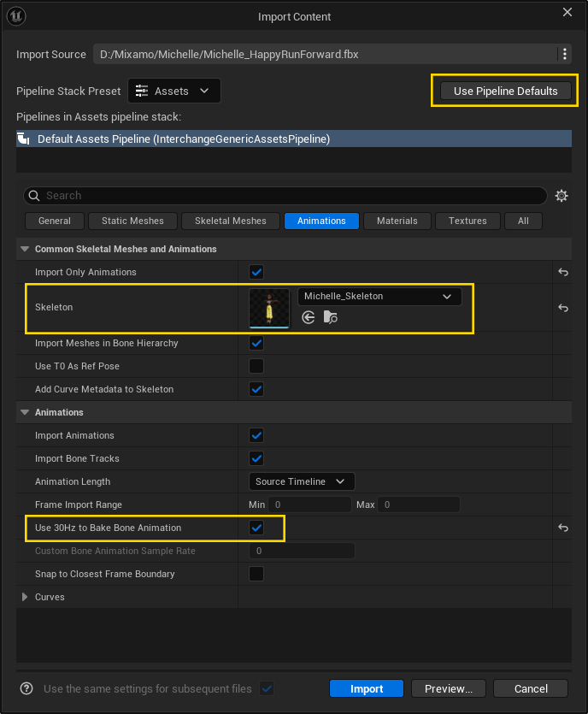Image resolution: width=588 pixels, height=714 pixels.
Task: Enable Use T0 As Ref Pose
Action: 256,366
